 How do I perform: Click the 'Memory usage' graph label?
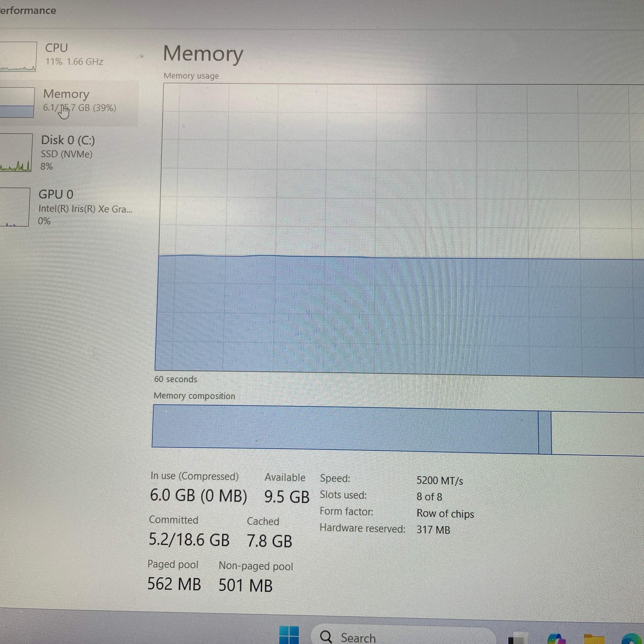pyautogui.click(x=191, y=76)
